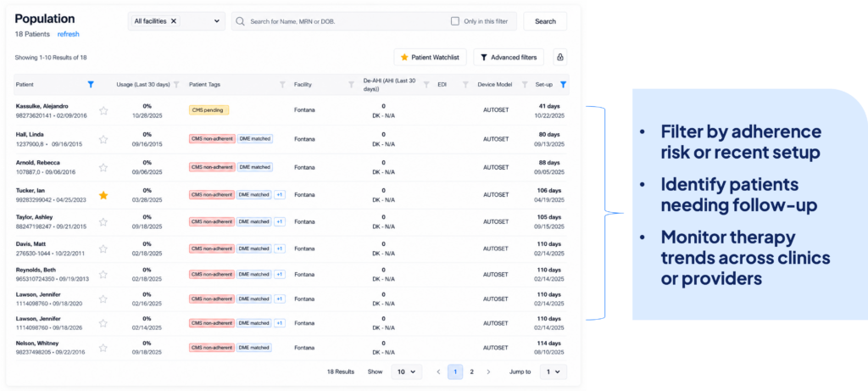Expand the +1 tags for Tucker, Ian

pos(280,194)
